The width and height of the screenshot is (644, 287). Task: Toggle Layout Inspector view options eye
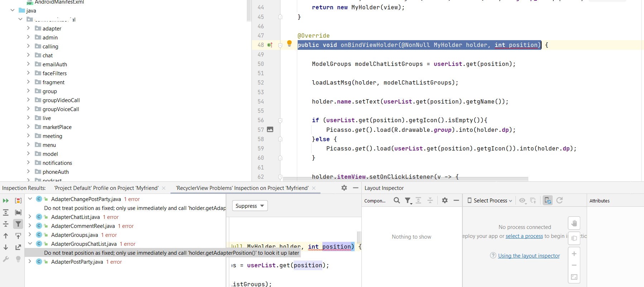coord(523,201)
